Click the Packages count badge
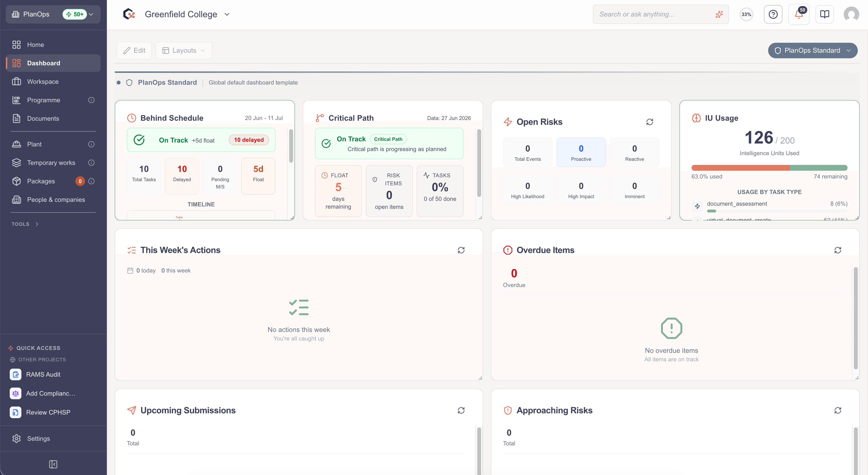This screenshot has width=868, height=475. click(x=80, y=181)
